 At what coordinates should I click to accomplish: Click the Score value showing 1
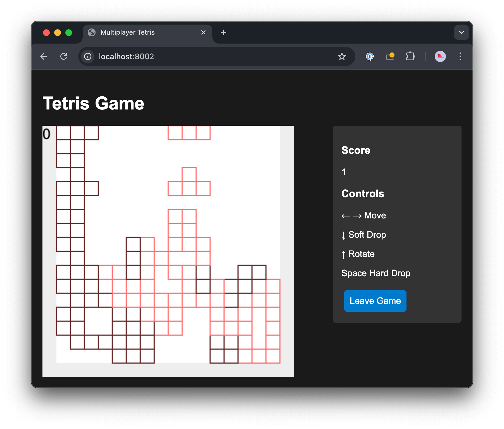(343, 172)
